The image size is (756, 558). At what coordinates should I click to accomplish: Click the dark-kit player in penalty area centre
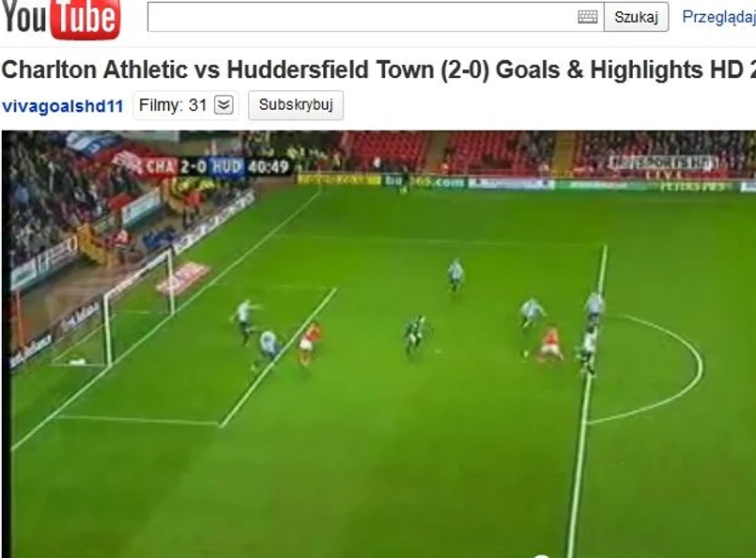(x=415, y=333)
